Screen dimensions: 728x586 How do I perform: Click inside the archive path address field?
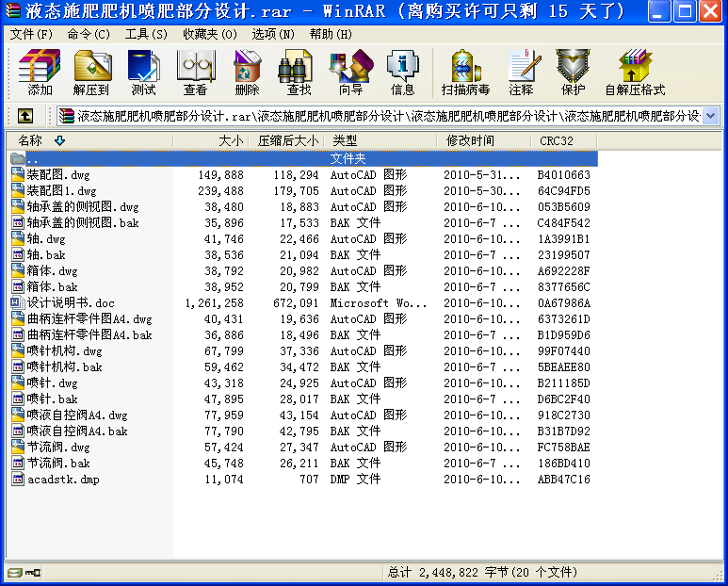coord(388,116)
